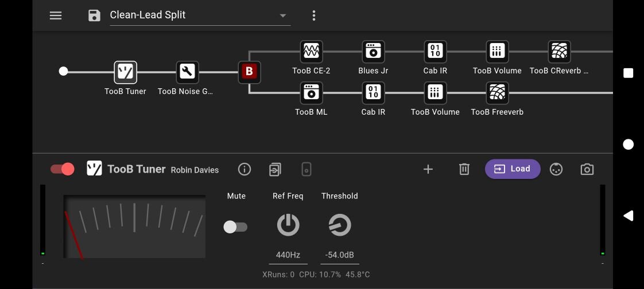Click the red B split node
Viewport: 644px width, 289px height.
click(249, 72)
